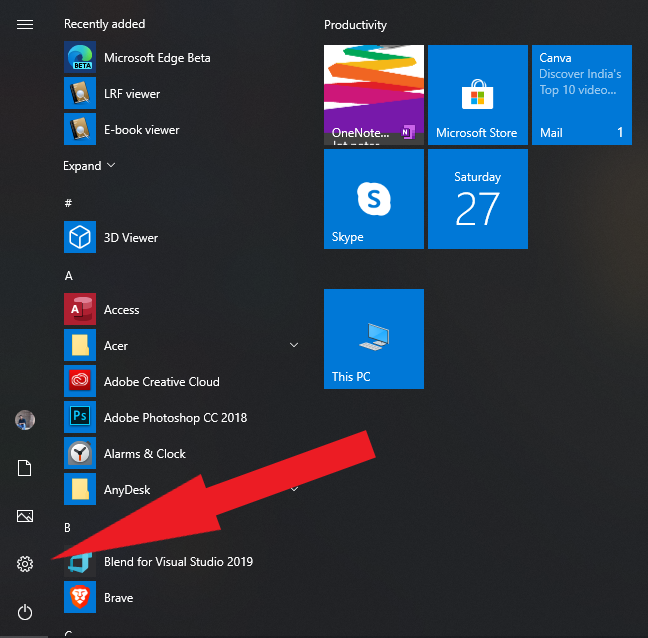Select Adobe Creative Cloud label
This screenshot has width=648, height=638.
point(162,381)
